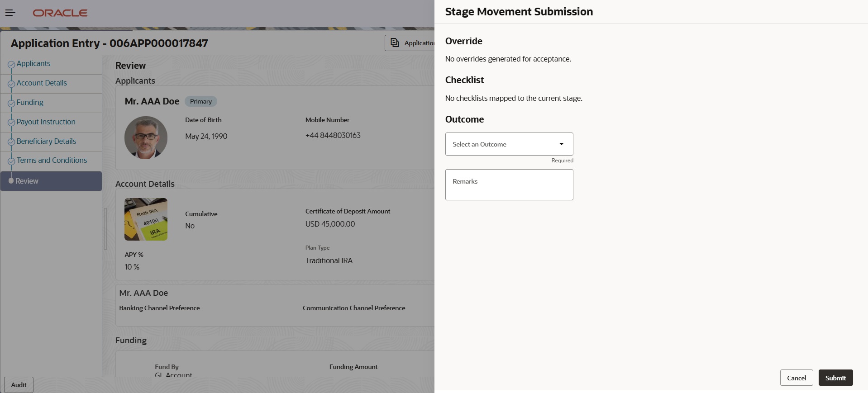
Task: Click the Audit button
Action: tap(19, 385)
